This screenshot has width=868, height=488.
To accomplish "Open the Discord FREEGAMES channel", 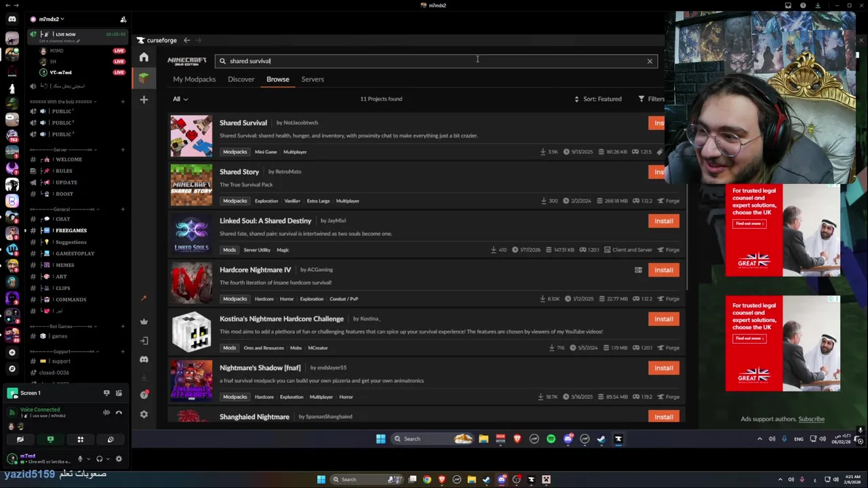I will tap(71, 230).
